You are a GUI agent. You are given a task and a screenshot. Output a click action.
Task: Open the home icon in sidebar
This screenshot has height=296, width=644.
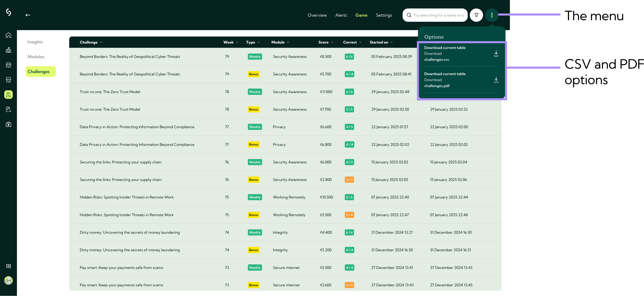[8, 35]
